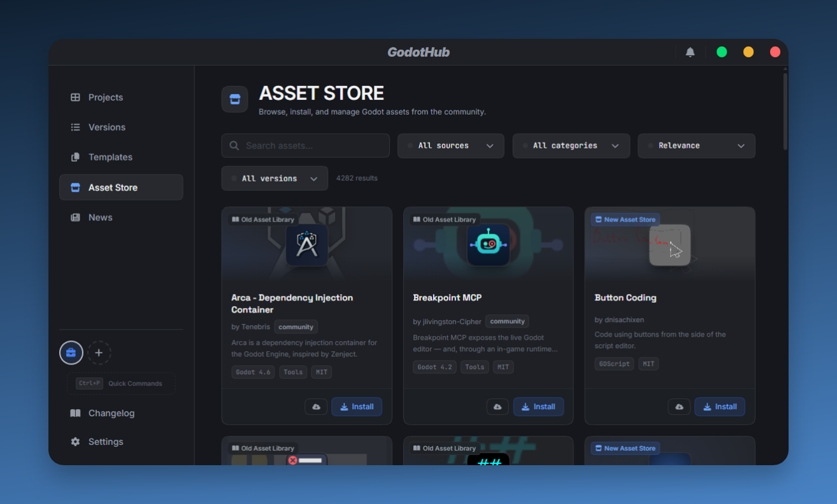
Task: Click cloud download icon on Arca card
Action: point(317,407)
